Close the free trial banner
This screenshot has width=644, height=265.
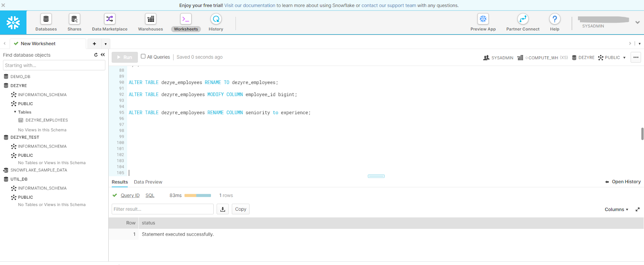click(3, 5)
